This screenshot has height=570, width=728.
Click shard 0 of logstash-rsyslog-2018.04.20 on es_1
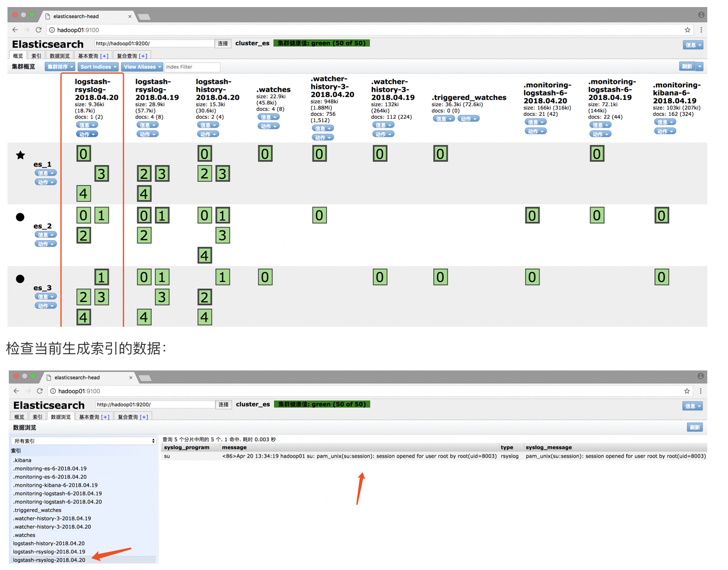coord(83,154)
